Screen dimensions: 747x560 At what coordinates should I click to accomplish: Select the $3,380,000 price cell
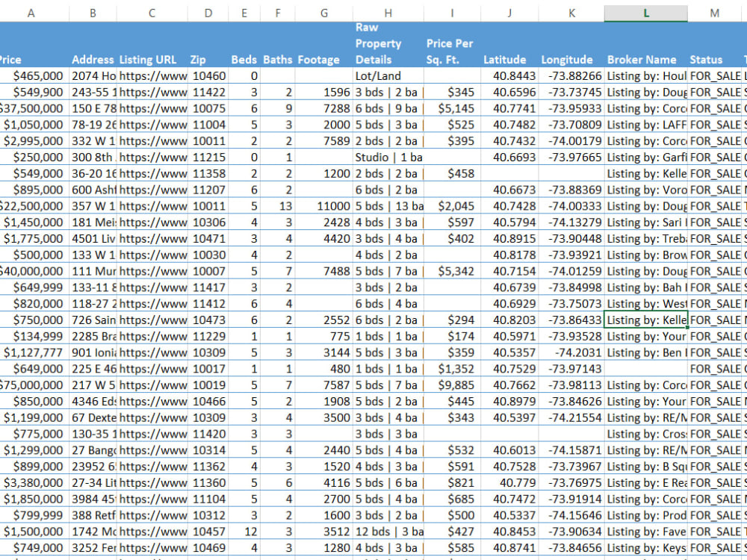(34, 483)
